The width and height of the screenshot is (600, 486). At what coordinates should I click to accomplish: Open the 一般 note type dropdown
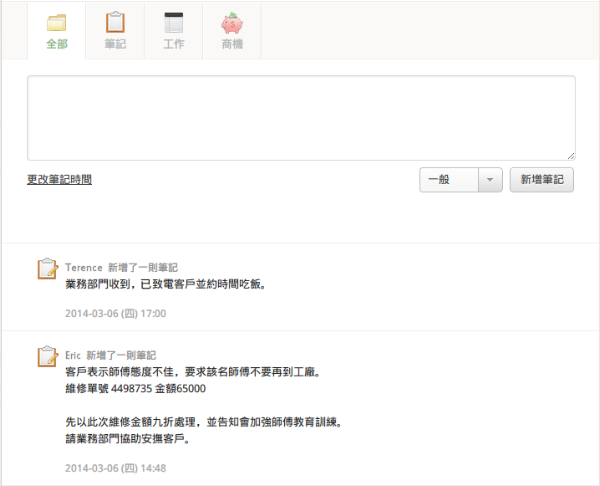[x=461, y=179]
